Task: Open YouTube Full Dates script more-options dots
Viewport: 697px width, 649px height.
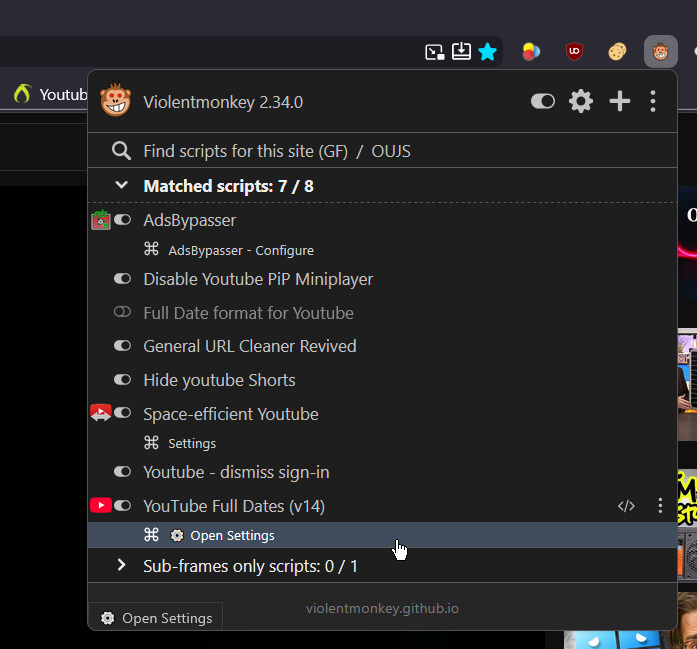Action: tap(660, 506)
